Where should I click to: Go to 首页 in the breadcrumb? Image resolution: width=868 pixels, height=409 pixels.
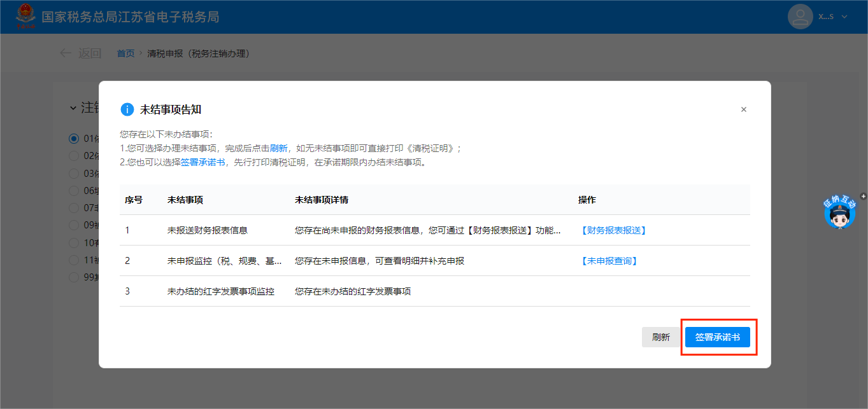click(x=125, y=53)
